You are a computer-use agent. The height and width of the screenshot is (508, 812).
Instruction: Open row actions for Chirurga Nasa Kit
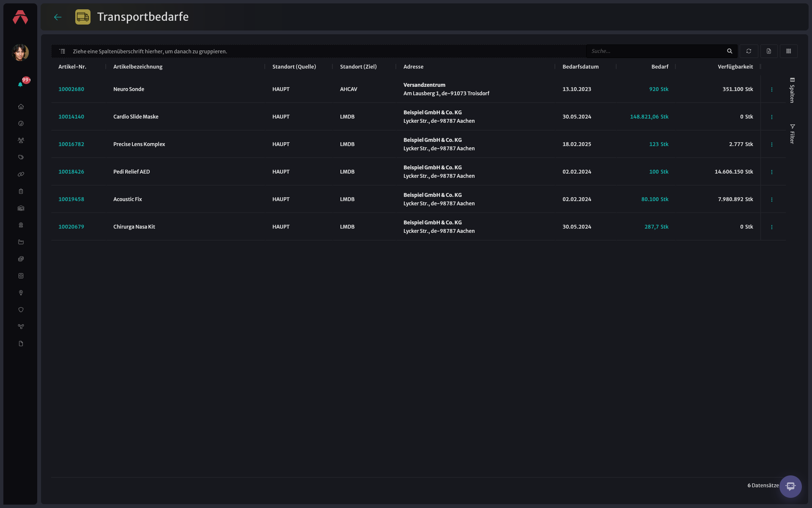tap(772, 227)
